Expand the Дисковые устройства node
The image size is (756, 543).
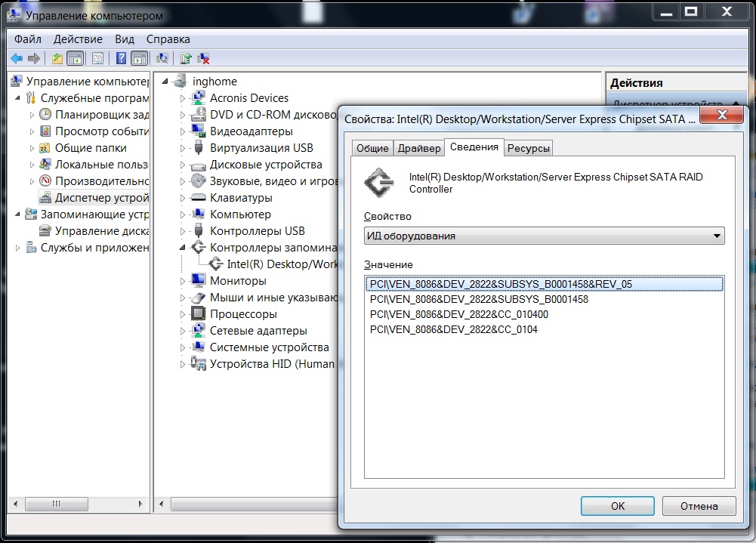pyautogui.click(x=183, y=165)
